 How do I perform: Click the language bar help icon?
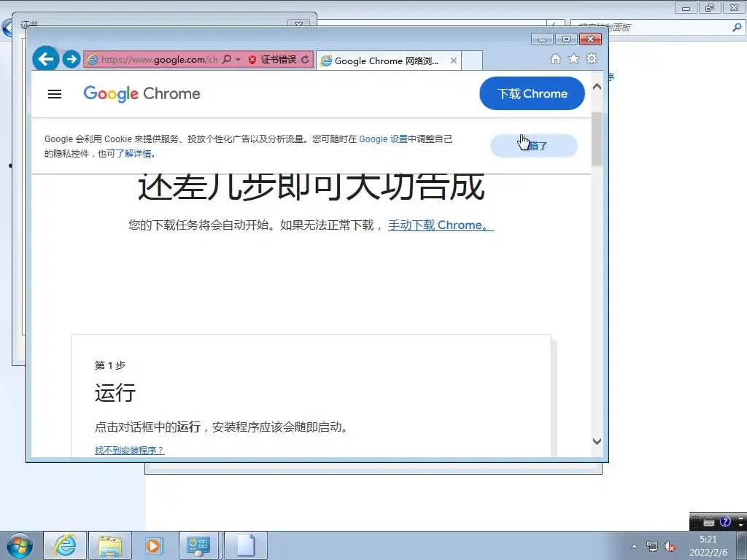tap(725, 521)
